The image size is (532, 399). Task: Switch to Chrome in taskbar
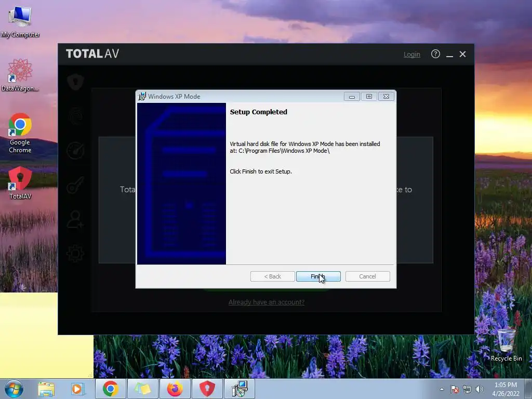click(111, 389)
